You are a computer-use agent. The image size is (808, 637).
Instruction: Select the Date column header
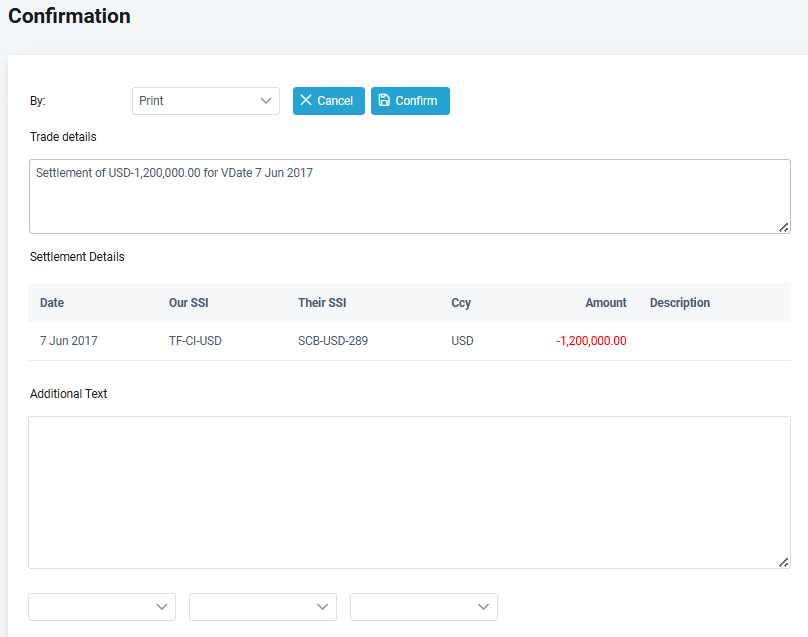[52, 303]
